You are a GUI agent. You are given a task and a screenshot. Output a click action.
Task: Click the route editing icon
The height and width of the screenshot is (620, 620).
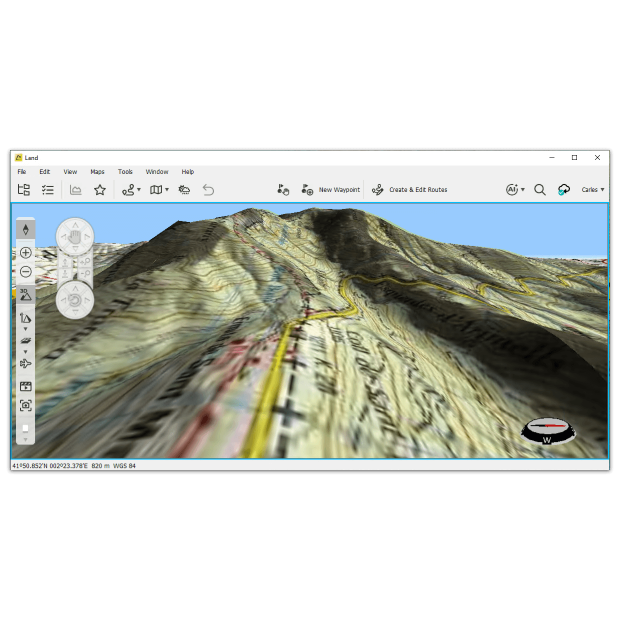(378, 190)
